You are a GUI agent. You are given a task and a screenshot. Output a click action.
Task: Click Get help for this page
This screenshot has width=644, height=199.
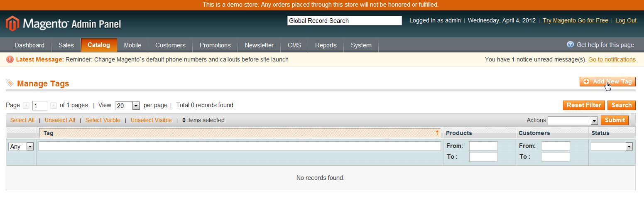tap(605, 44)
